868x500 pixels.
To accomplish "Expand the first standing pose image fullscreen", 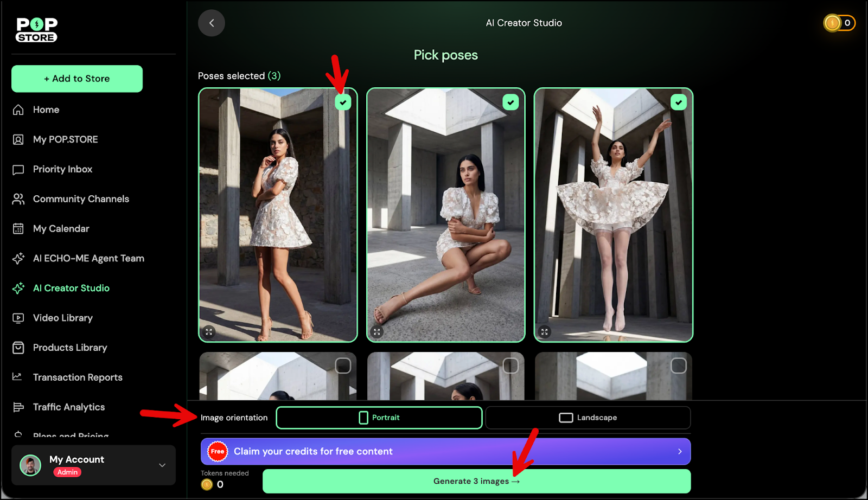I will (x=209, y=332).
